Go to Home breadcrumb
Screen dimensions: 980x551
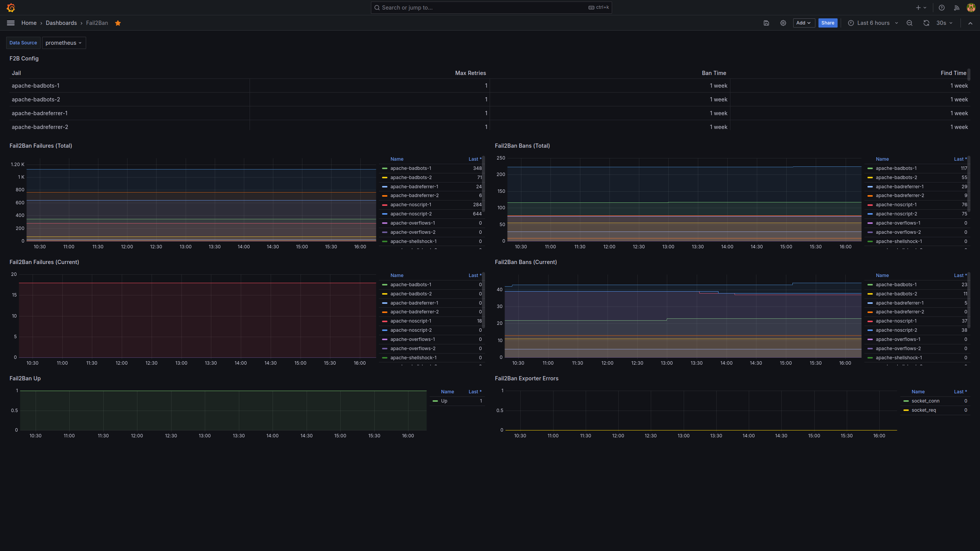29,23
